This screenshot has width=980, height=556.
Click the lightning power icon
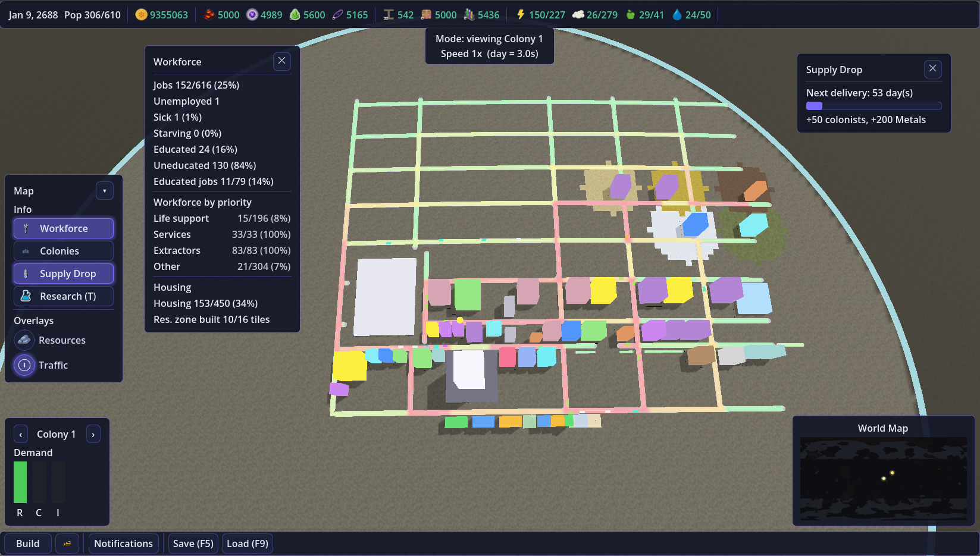point(521,15)
